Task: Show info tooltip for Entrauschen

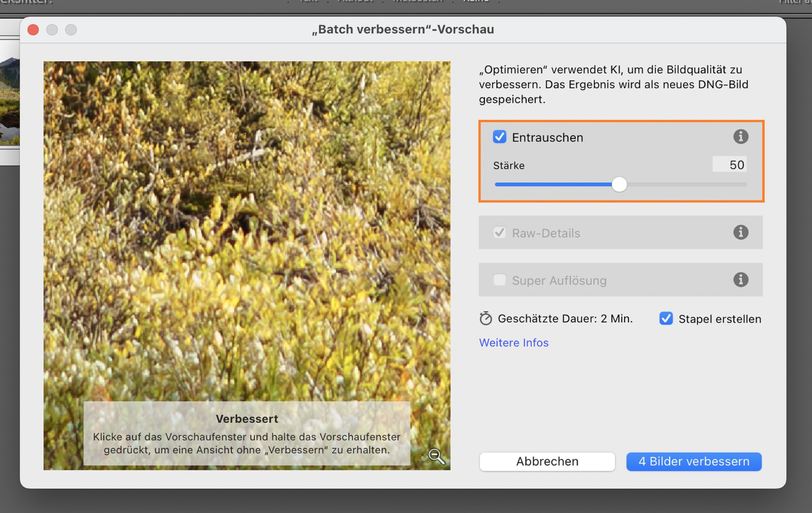Action: coord(741,136)
